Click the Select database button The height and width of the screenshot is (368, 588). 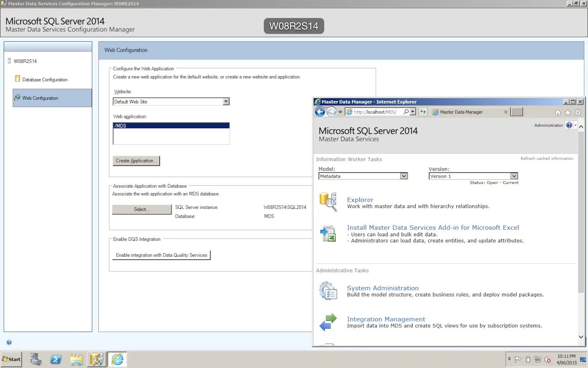pos(142,209)
